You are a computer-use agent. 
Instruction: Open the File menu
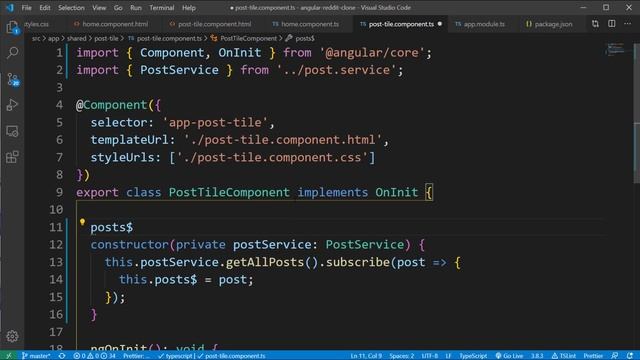[x=27, y=8]
